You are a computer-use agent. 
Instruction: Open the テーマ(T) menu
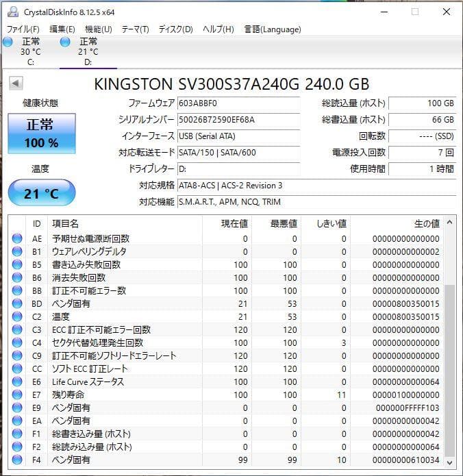pyautogui.click(x=136, y=29)
